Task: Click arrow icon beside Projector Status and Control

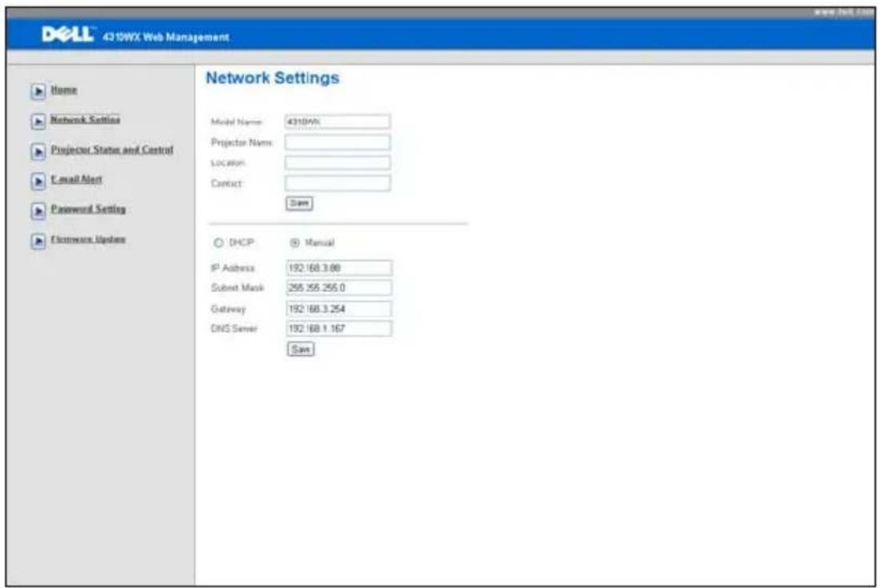Action: (38, 151)
